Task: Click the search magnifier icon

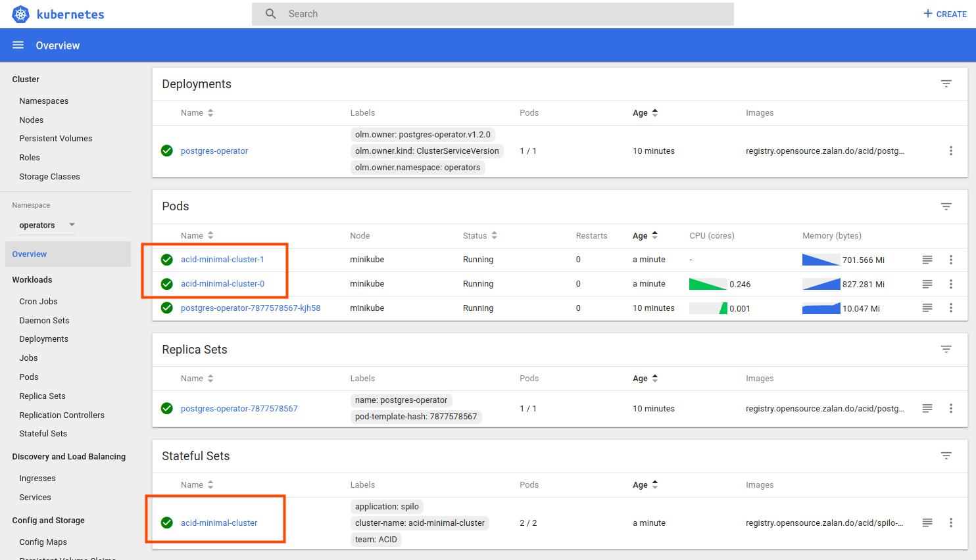Action: click(x=270, y=14)
